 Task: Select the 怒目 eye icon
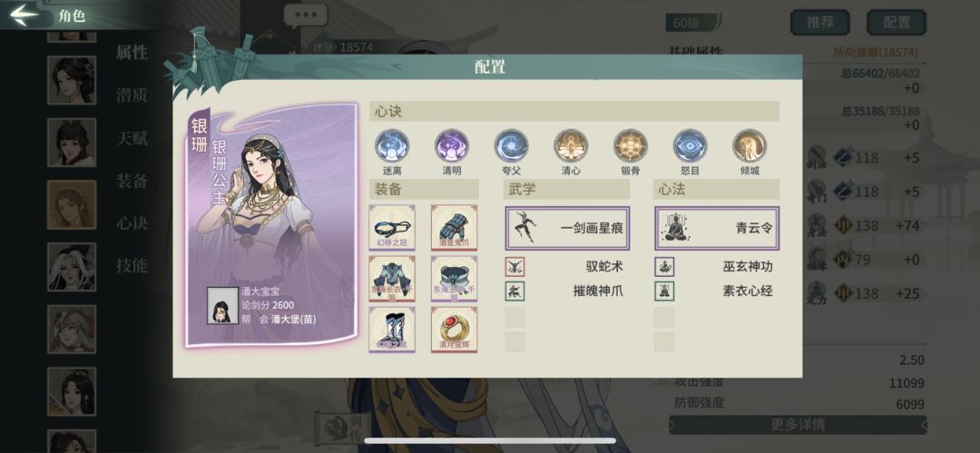(690, 146)
